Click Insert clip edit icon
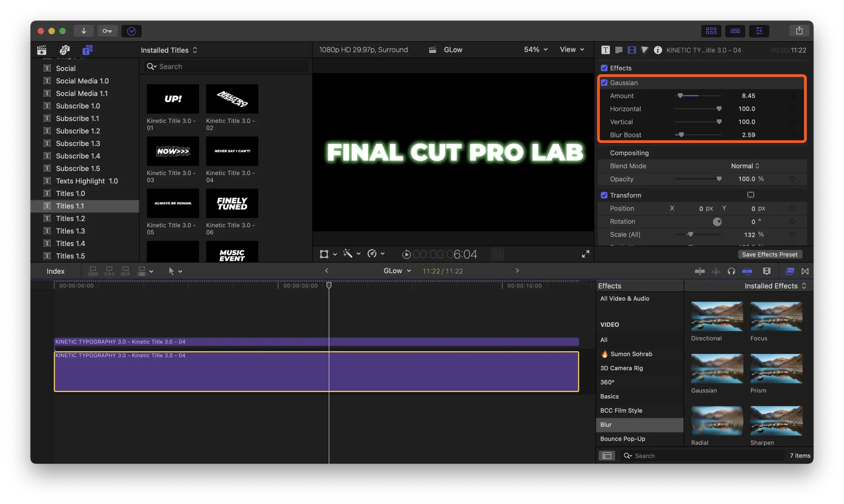Screen dimensions: 844x504 pyautogui.click(x=109, y=271)
